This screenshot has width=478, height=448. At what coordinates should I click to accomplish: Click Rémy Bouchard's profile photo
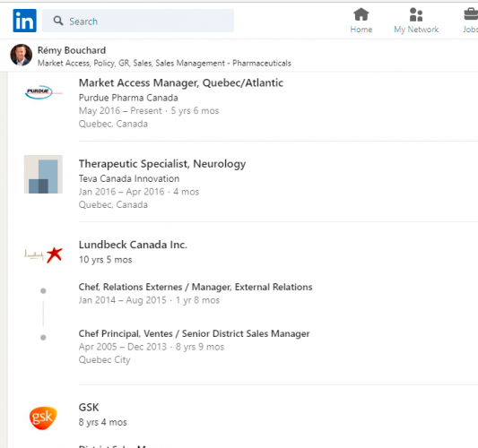point(21,55)
